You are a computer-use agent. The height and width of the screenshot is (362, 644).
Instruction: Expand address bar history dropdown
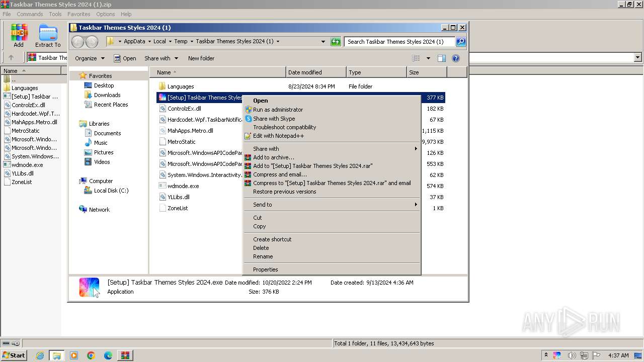tap(323, 42)
